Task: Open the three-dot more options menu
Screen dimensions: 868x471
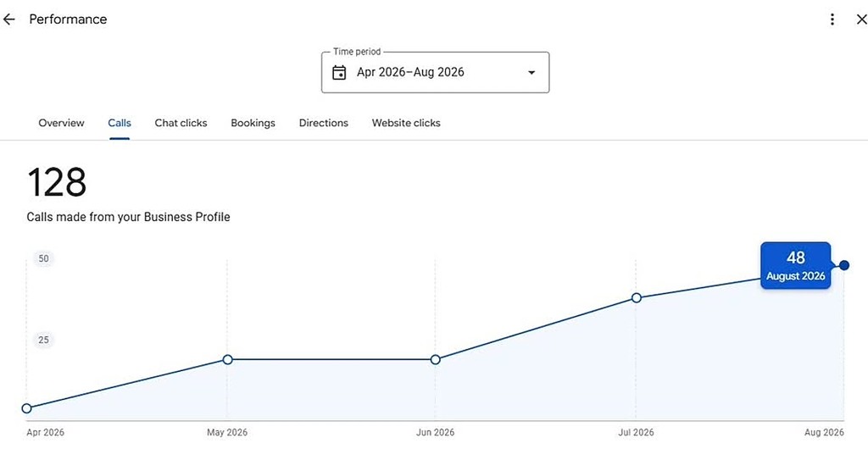Action: point(832,19)
